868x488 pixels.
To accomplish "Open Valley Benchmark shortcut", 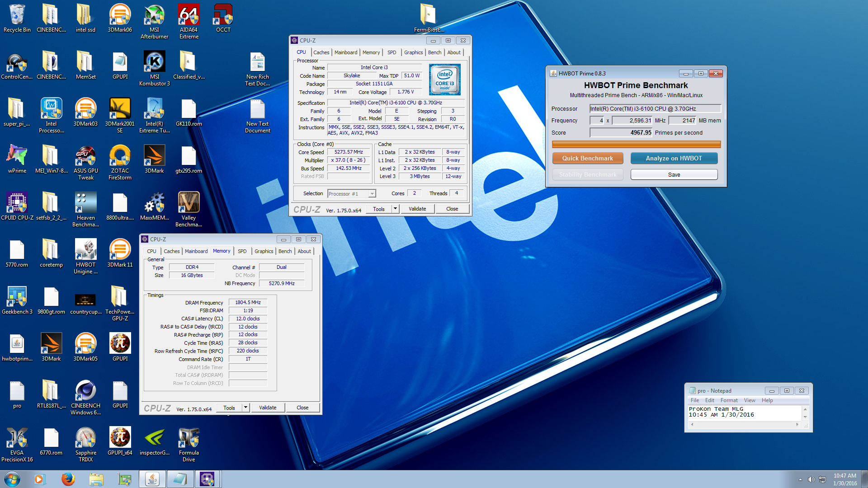I will (189, 210).
